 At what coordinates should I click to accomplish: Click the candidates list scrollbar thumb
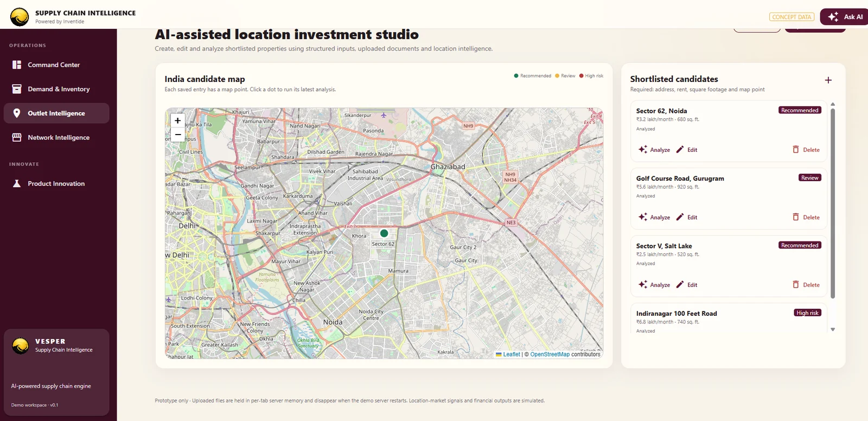833,203
